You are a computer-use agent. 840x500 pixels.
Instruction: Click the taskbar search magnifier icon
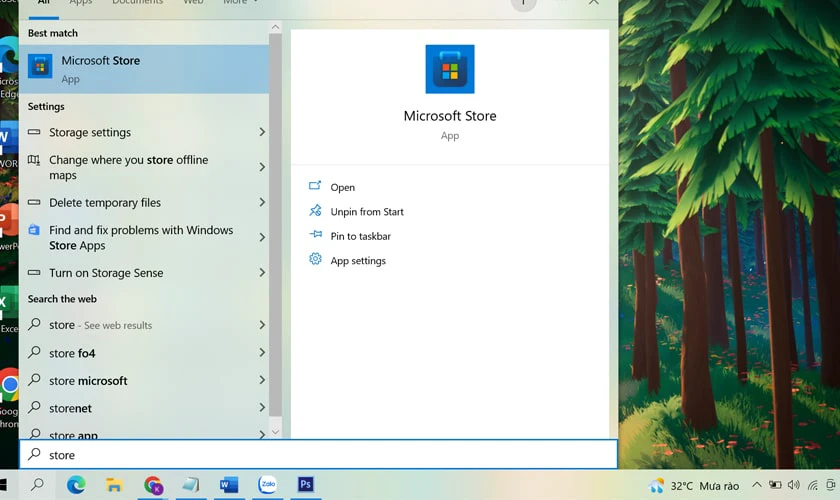[x=37, y=485]
